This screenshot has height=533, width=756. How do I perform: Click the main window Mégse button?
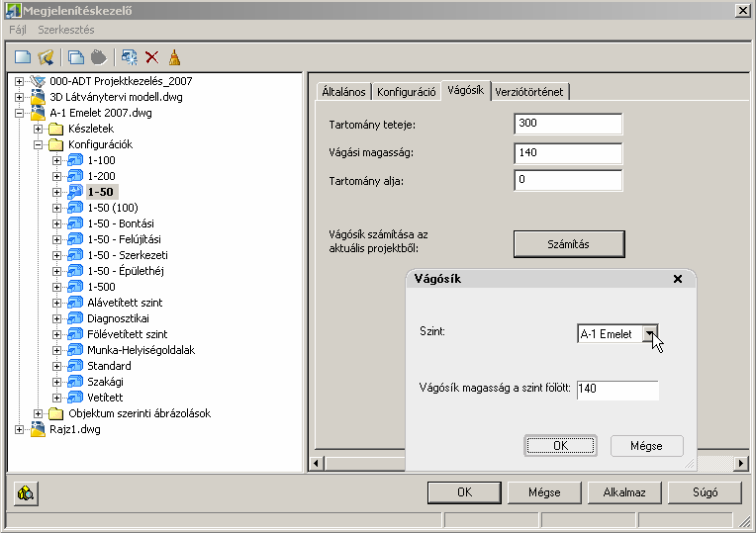coord(544,492)
